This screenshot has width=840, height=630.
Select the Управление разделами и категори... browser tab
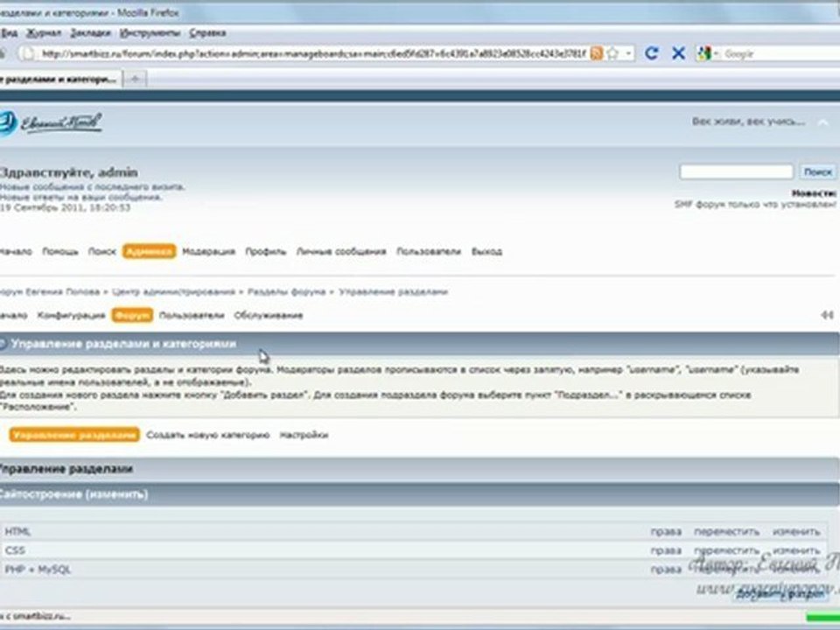point(59,80)
